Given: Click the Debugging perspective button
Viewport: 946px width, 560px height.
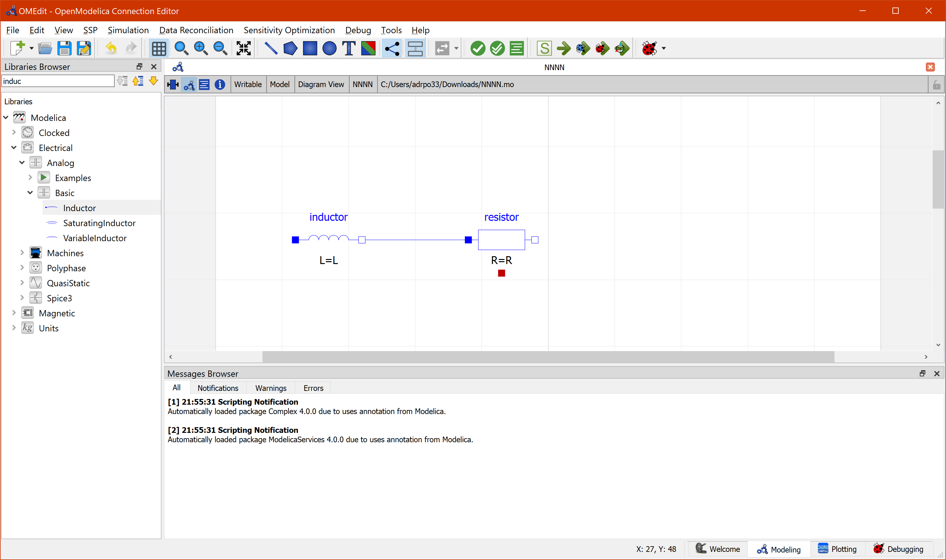Looking at the screenshot, I should [x=898, y=549].
